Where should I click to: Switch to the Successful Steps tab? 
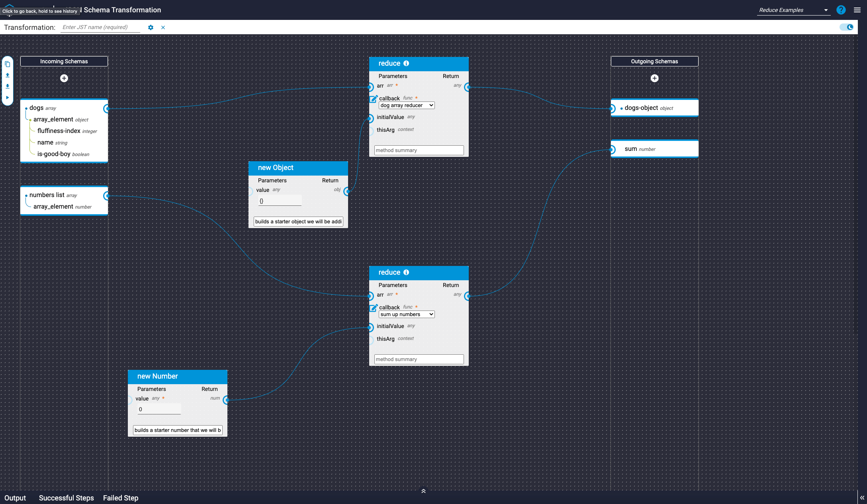click(x=66, y=498)
